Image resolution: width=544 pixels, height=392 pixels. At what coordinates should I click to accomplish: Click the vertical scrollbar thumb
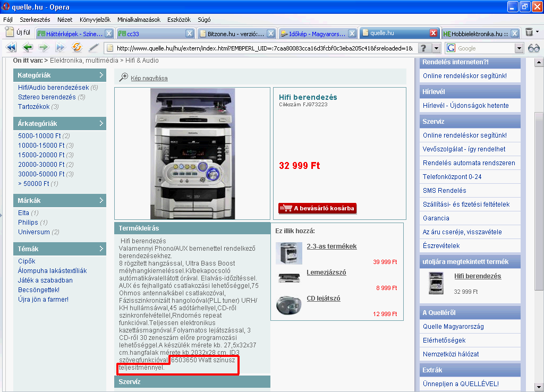pos(539,201)
